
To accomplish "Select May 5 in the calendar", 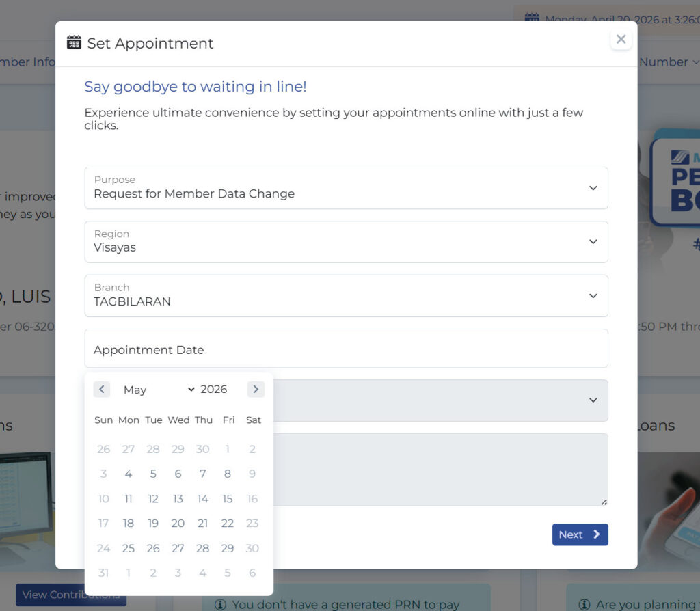I will click(x=153, y=474).
